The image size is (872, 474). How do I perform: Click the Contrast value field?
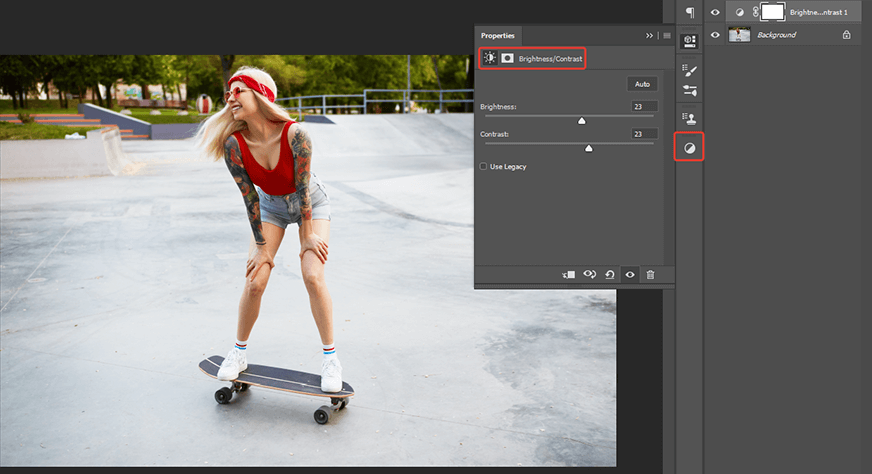click(645, 134)
